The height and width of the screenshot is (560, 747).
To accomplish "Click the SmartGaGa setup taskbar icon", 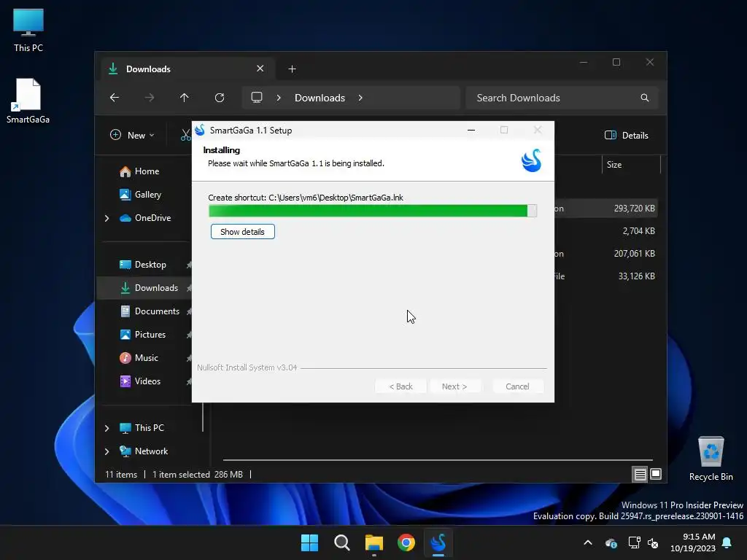I will point(438,542).
